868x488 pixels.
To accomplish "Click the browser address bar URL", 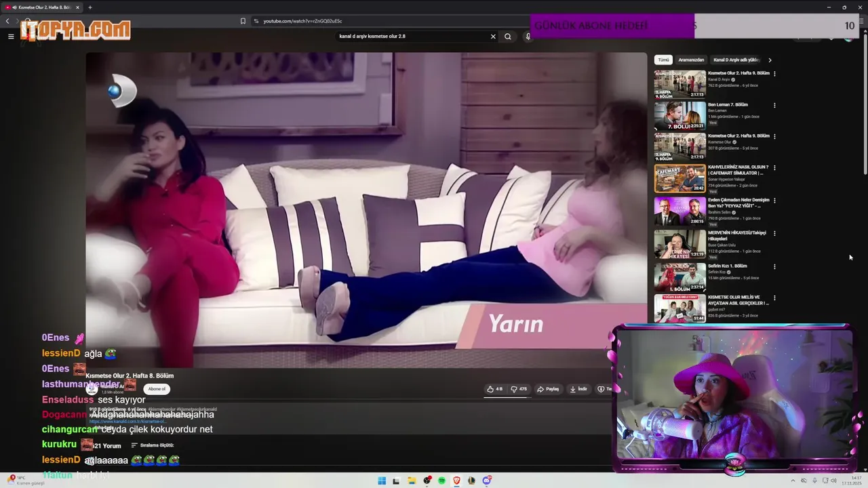I will click(x=302, y=21).
